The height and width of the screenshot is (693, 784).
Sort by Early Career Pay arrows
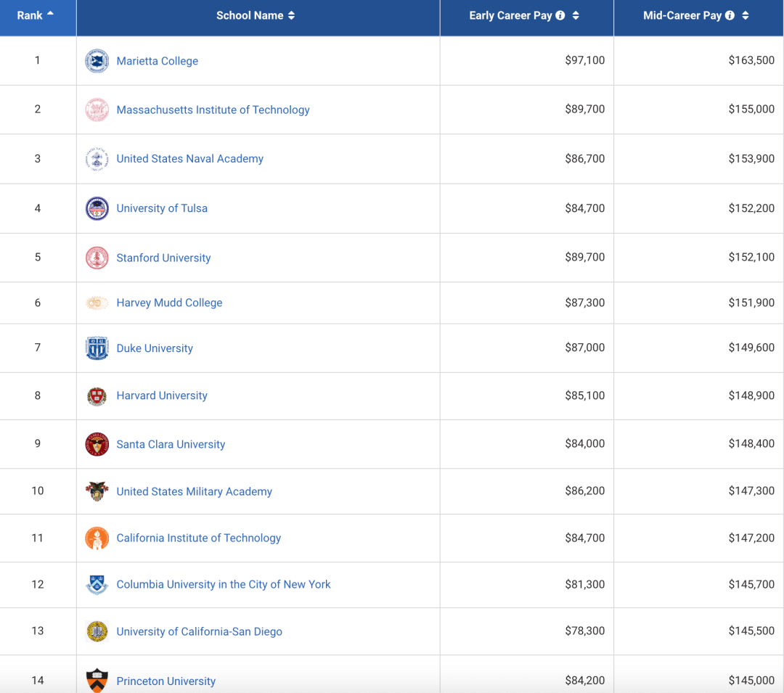click(576, 15)
